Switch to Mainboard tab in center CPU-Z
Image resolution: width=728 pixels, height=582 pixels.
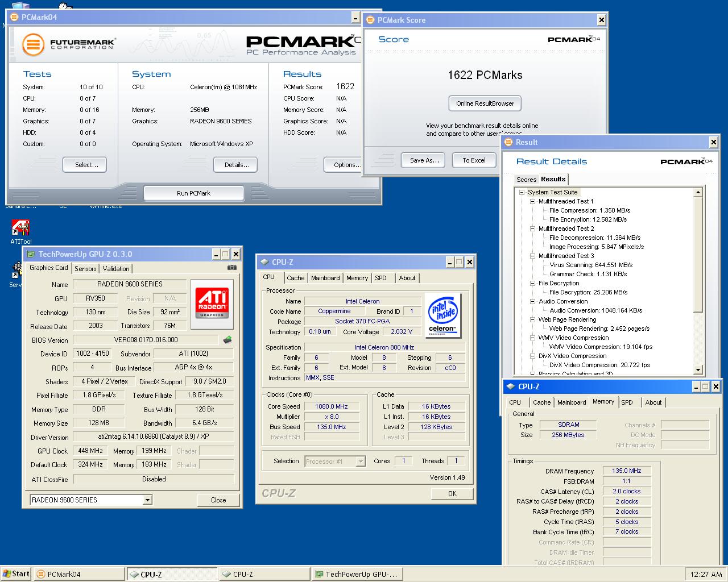(325, 278)
